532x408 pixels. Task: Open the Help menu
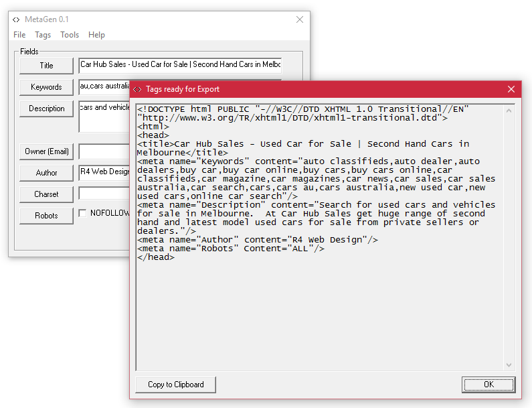(96, 35)
